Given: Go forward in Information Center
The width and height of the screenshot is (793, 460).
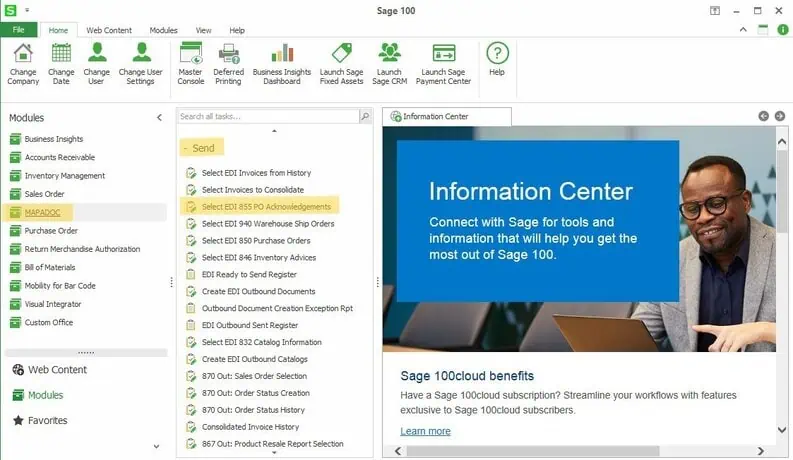Looking at the screenshot, I should pyautogui.click(x=780, y=116).
